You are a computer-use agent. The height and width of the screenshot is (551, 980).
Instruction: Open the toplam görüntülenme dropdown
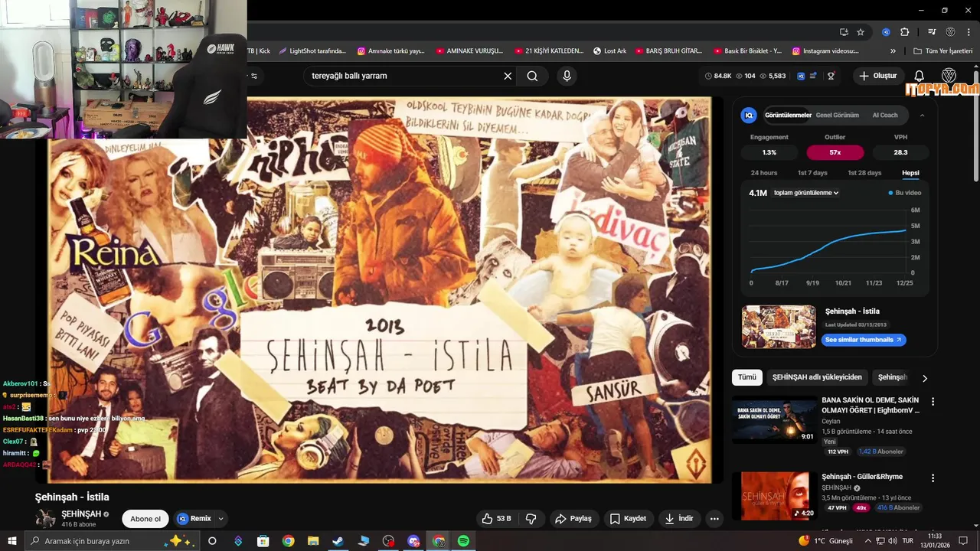click(x=806, y=193)
